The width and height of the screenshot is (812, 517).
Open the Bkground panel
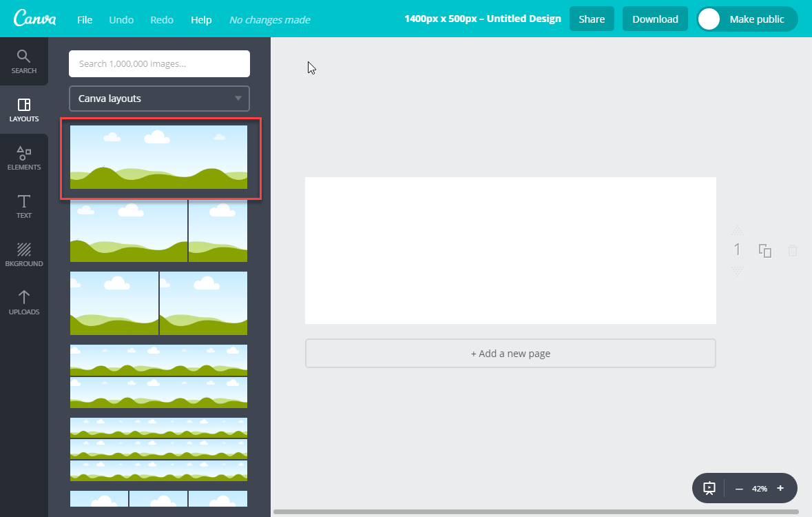pos(24,254)
